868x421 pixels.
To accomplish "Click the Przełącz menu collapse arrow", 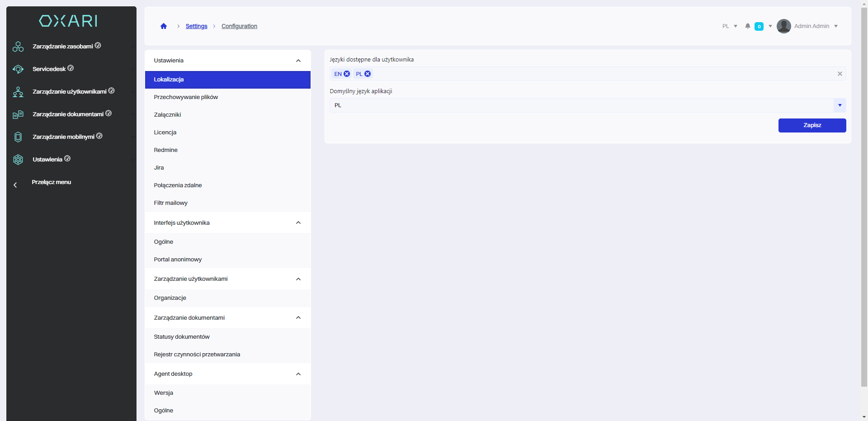I will pyautogui.click(x=15, y=185).
